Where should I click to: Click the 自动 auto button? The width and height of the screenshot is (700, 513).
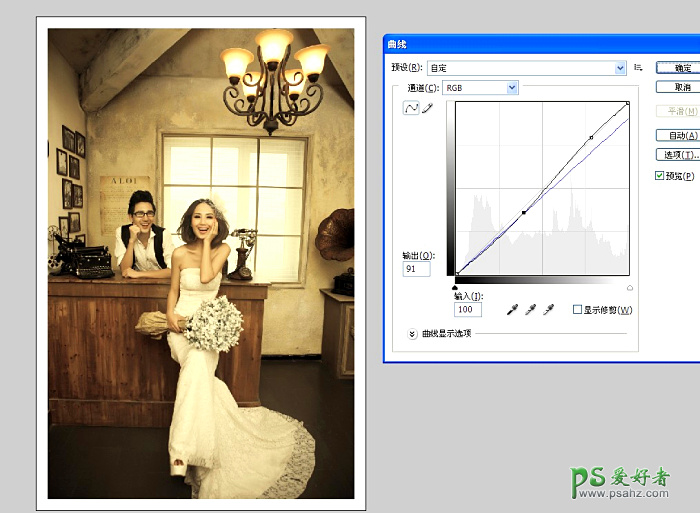[x=678, y=135]
